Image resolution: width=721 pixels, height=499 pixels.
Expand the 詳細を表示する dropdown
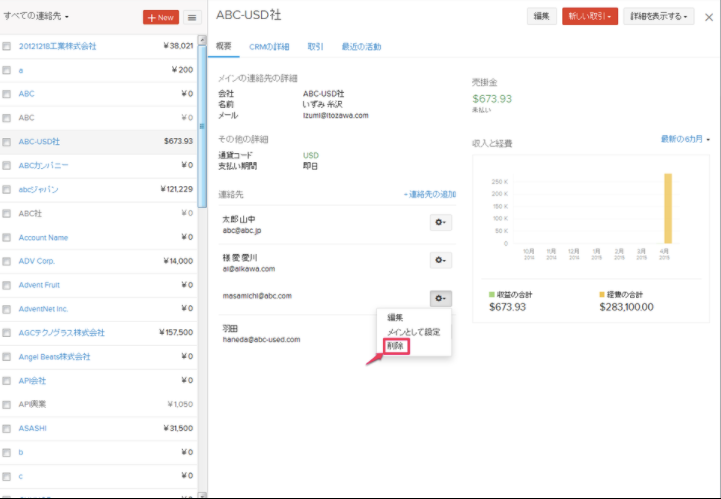658,16
